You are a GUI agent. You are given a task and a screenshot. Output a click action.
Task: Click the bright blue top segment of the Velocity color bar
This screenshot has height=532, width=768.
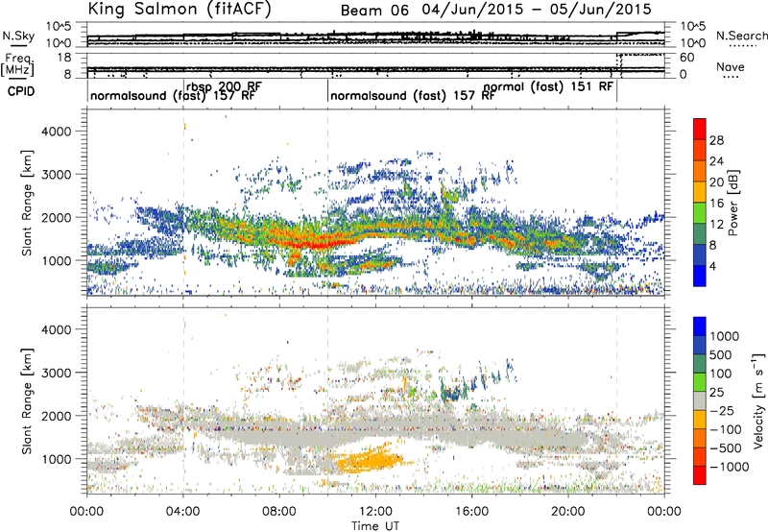pos(700,326)
